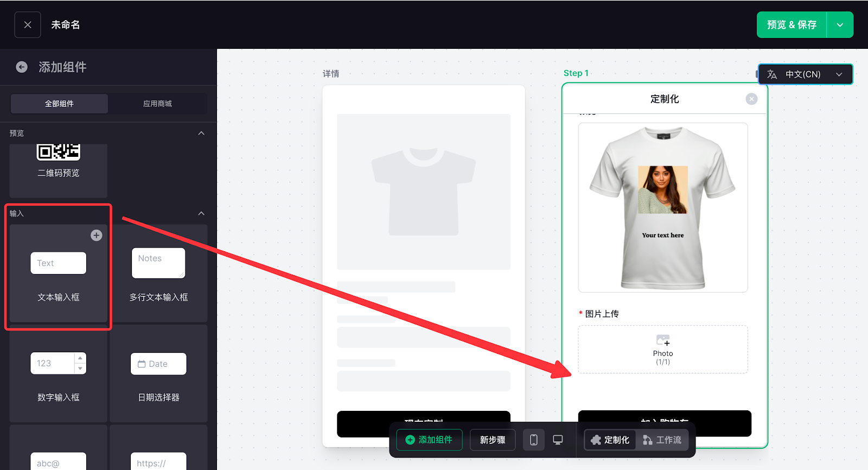The image size is (868, 470).
Task: Select the 全部组件 tab
Action: (x=59, y=104)
